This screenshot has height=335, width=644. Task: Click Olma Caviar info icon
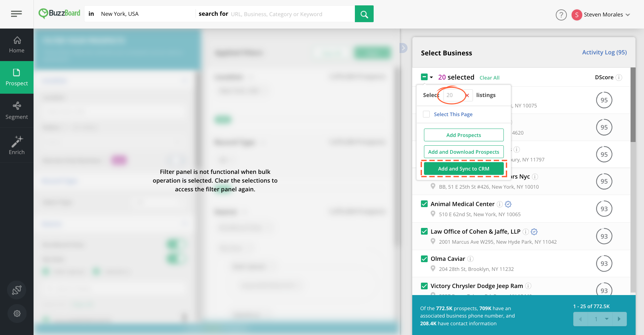[x=471, y=259]
